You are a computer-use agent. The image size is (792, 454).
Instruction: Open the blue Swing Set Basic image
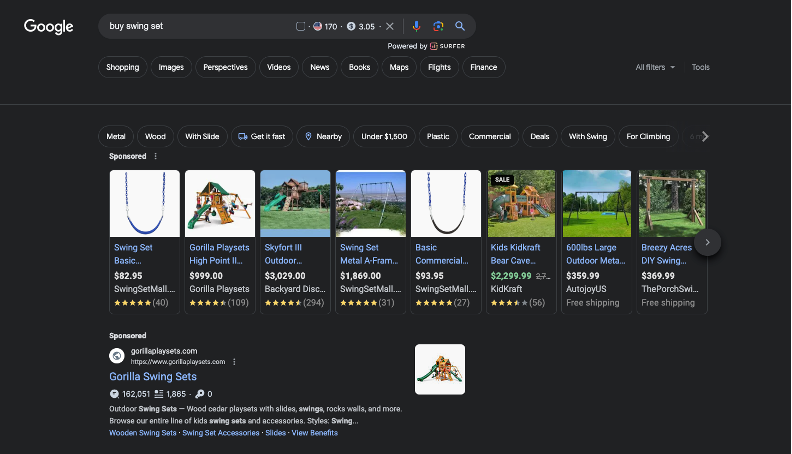pos(144,204)
